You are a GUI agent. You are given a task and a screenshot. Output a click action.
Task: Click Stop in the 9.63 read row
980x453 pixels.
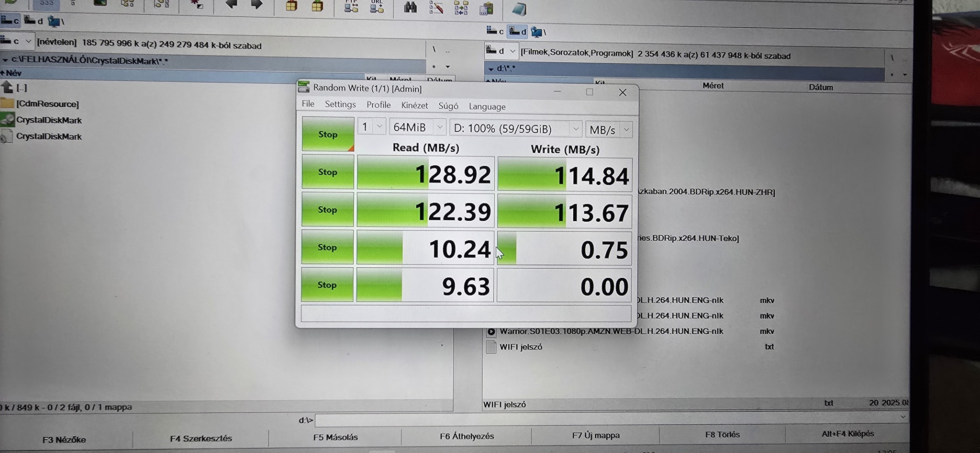coord(327,285)
